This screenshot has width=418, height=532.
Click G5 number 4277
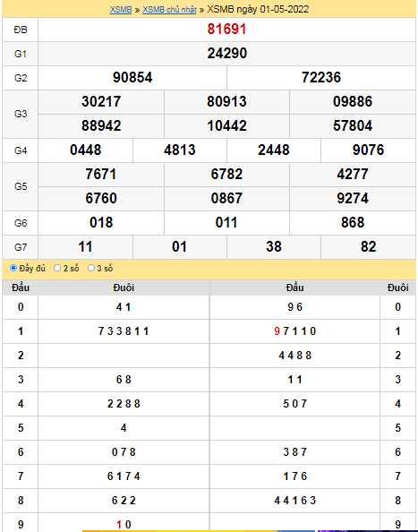point(353,174)
